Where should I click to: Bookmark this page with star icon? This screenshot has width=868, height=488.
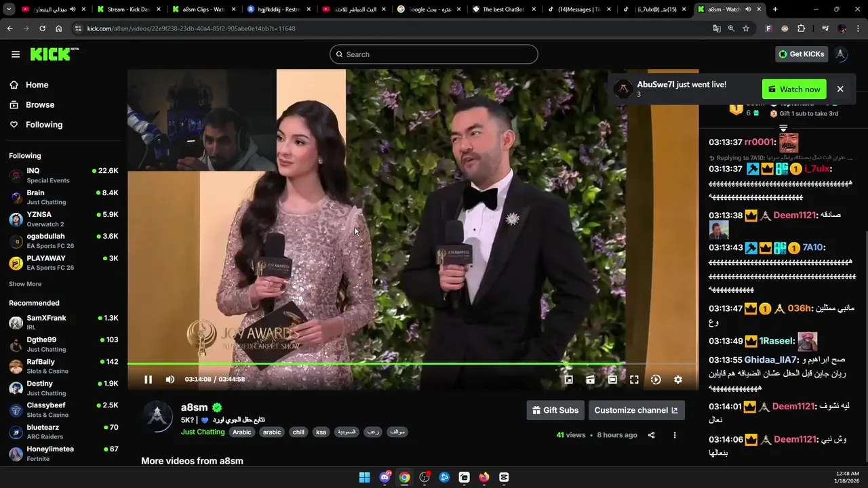pyautogui.click(x=746, y=28)
